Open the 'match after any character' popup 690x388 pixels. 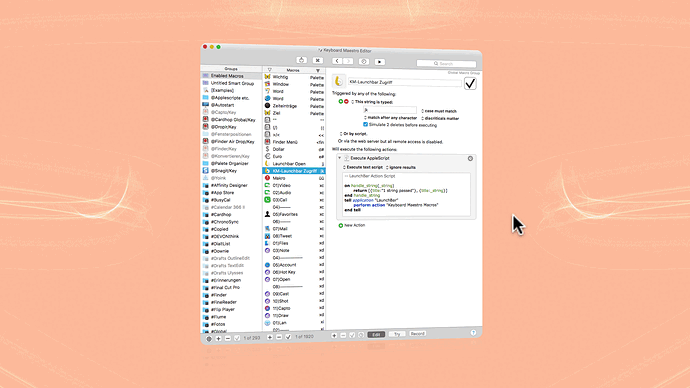coord(390,118)
